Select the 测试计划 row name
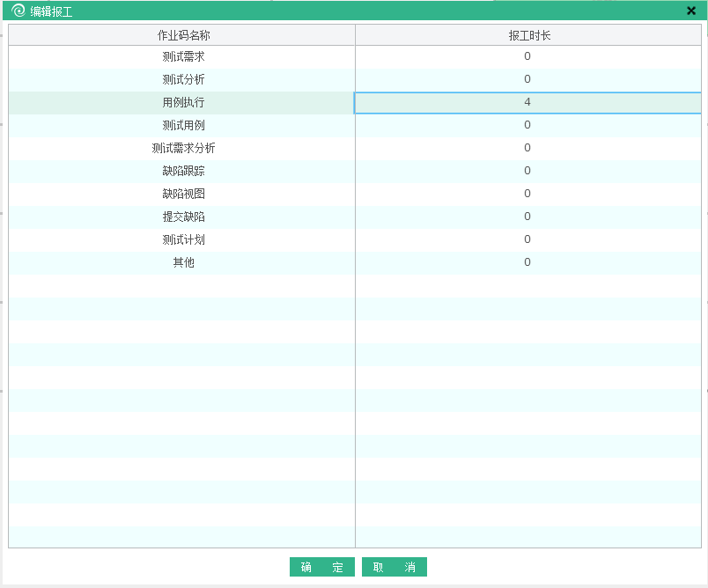The height and width of the screenshot is (588, 708). click(183, 239)
